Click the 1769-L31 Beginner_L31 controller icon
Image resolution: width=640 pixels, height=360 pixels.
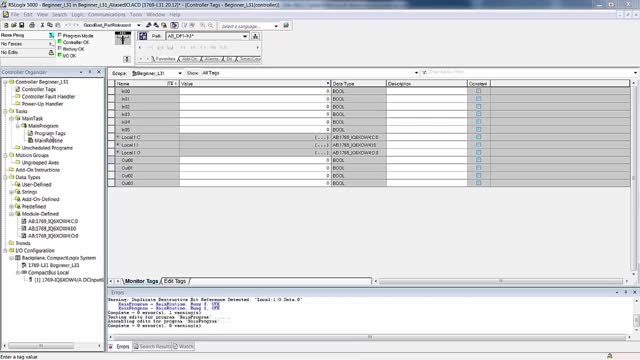click(24, 265)
